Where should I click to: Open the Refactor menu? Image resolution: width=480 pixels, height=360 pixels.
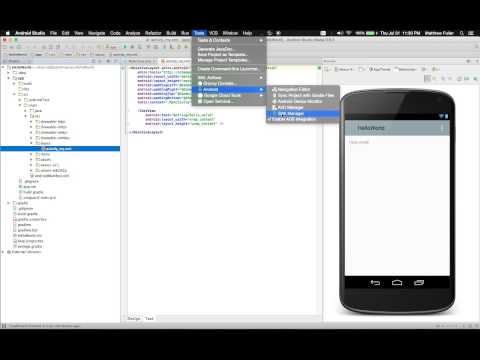(x=153, y=33)
